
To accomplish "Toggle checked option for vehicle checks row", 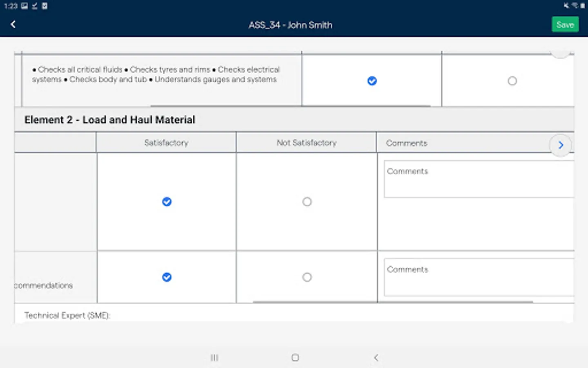I will pyautogui.click(x=372, y=81).
